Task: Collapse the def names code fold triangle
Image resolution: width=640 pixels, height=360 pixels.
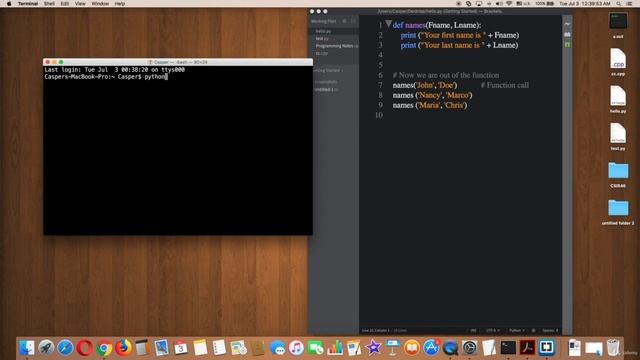Action: (389, 24)
